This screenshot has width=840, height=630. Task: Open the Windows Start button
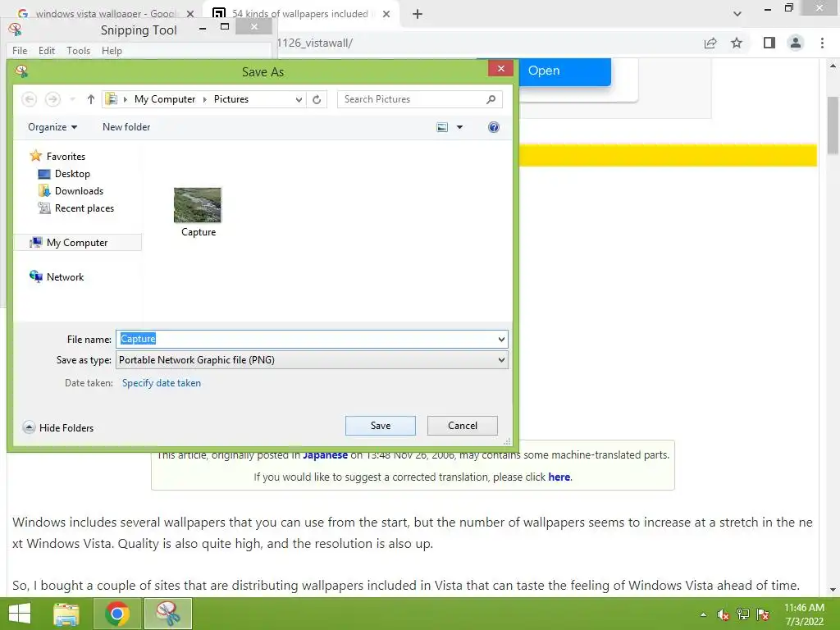(20, 614)
